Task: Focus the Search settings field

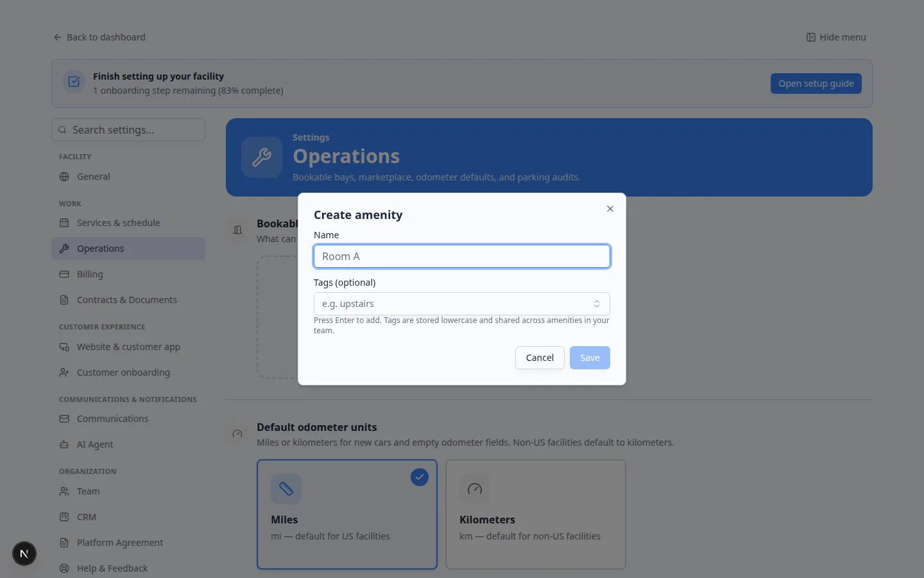Action: click(x=128, y=130)
